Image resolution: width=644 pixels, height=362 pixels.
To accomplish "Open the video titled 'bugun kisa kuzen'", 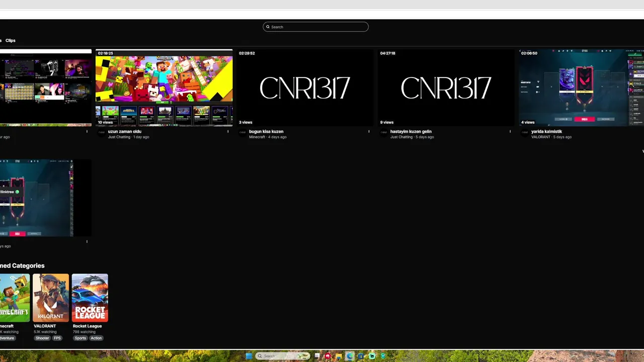I will point(266,132).
